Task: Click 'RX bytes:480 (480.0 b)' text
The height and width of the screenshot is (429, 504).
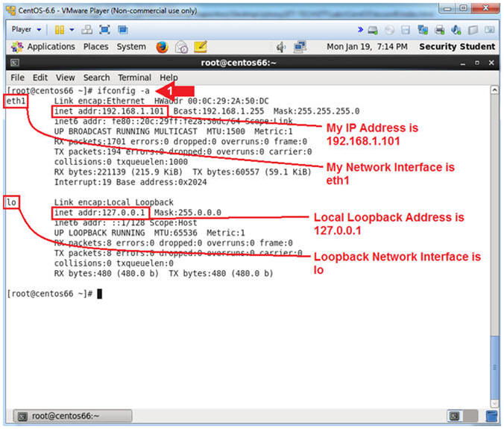Action: tap(107, 273)
